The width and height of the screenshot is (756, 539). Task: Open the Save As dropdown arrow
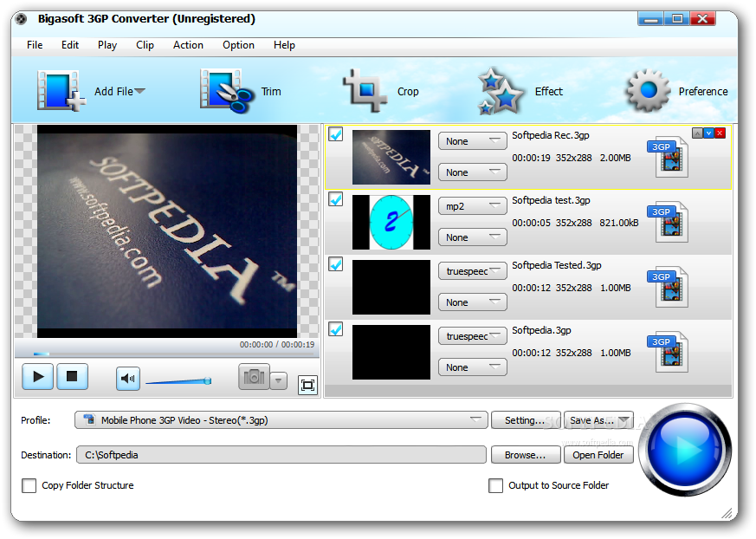625,419
